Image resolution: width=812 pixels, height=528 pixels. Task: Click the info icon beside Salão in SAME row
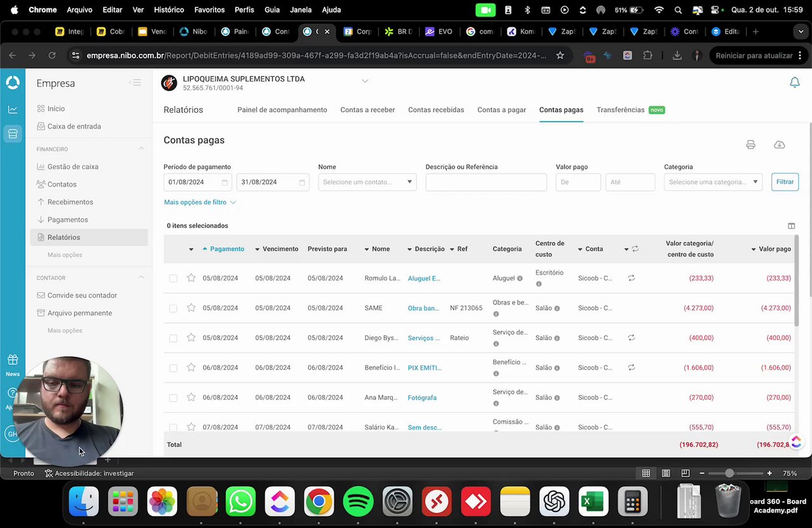557,308
